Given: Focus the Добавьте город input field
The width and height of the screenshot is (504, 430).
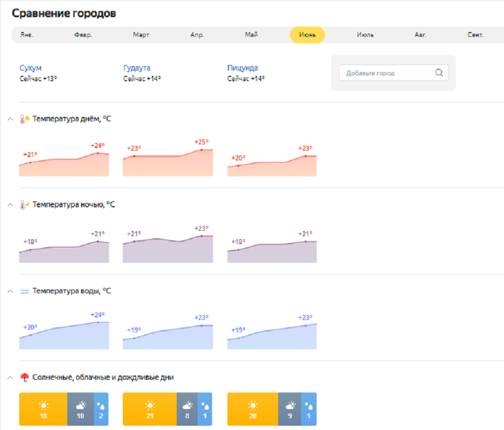Looking at the screenshot, I should 388,73.
